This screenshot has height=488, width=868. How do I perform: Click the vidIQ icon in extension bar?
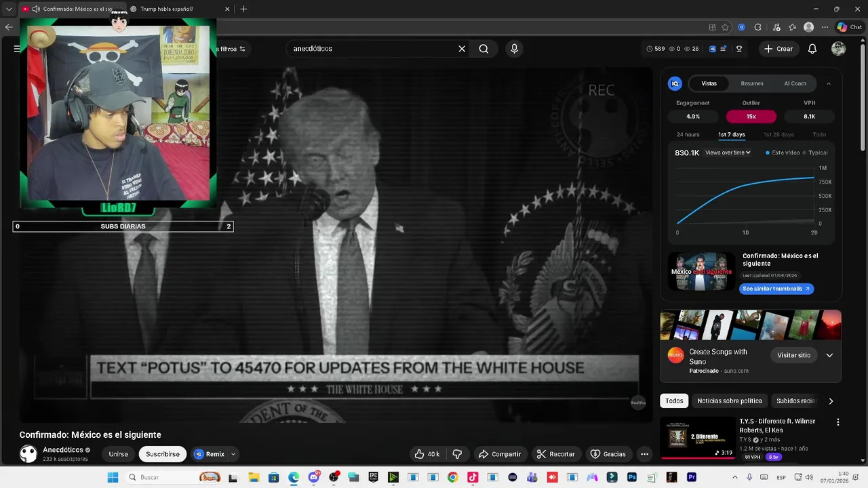[741, 27]
